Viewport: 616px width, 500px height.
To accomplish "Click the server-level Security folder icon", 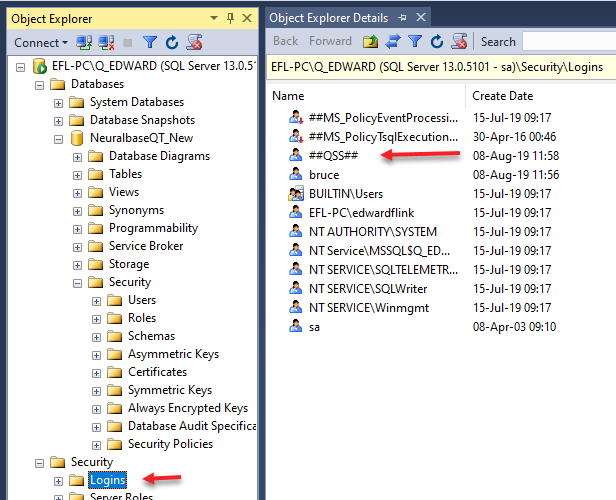I will (x=57, y=462).
